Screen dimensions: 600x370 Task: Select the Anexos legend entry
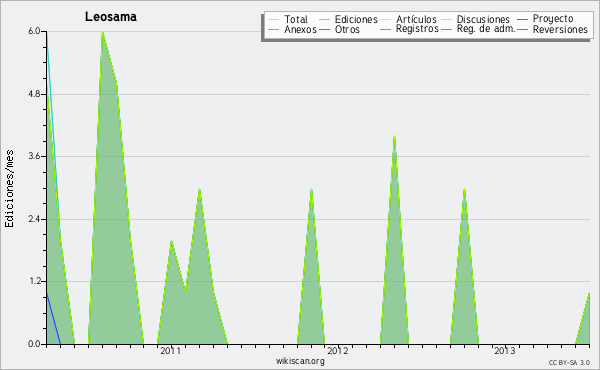click(x=300, y=29)
